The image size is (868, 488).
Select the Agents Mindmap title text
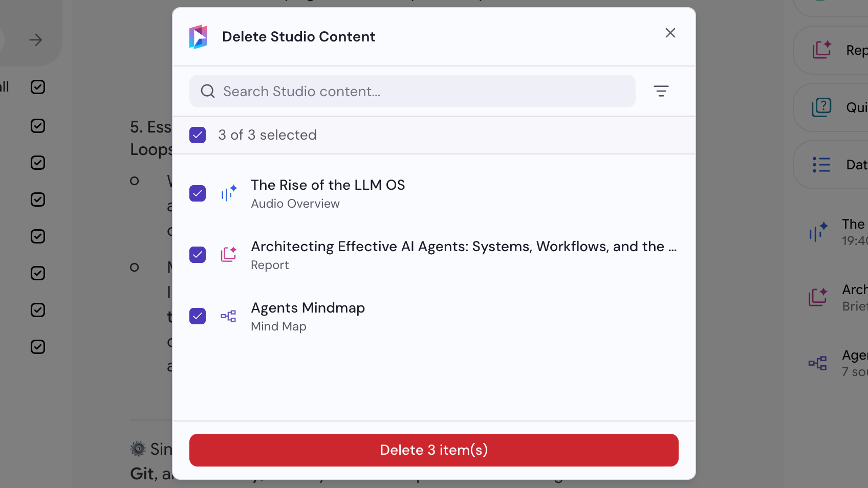click(308, 308)
